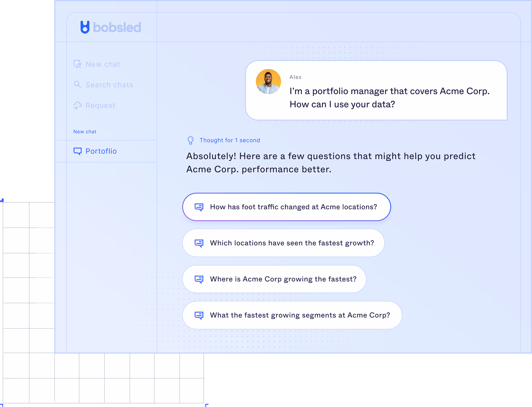
Task: Click the Portoflio chat bubble icon
Action: 77,151
